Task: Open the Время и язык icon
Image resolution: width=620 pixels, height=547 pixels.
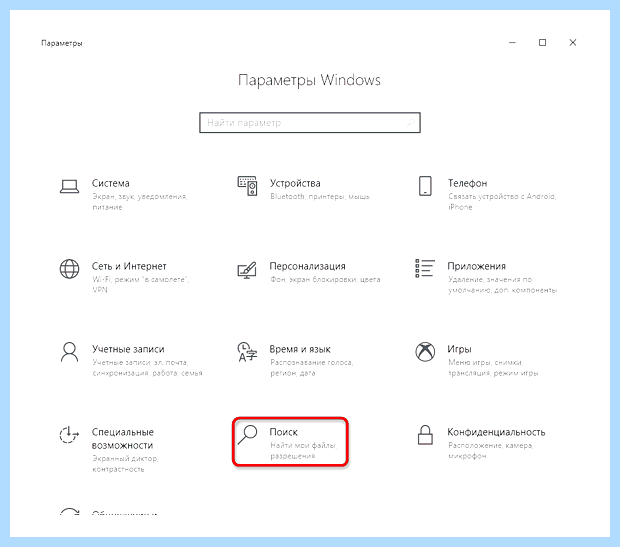Action: pos(247,352)
